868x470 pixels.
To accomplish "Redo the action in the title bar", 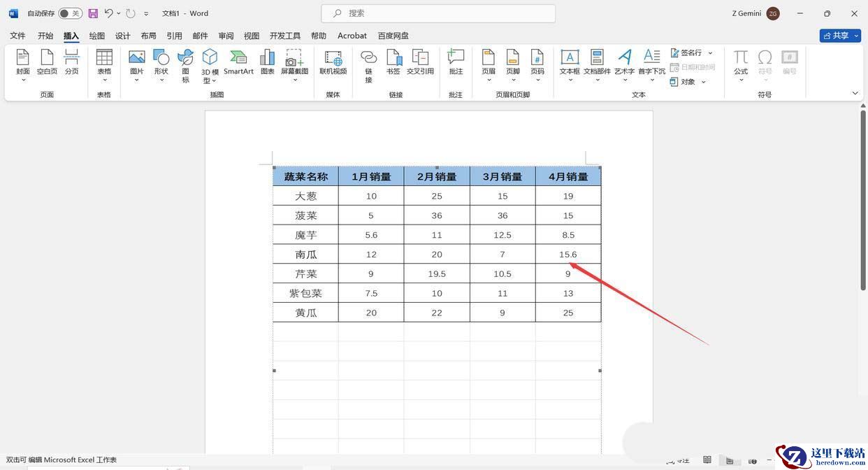I will click(131, 13).
